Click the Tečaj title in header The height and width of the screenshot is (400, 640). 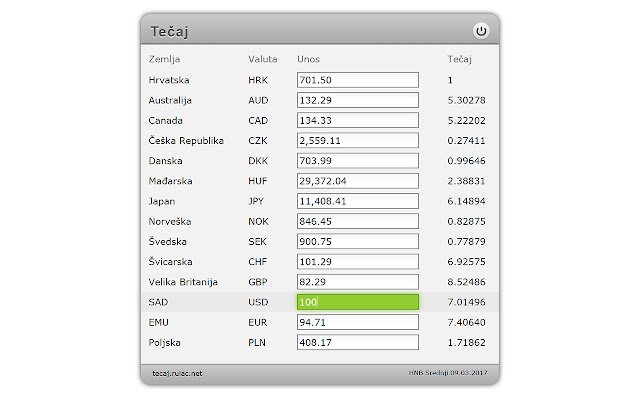click(169, 32)
